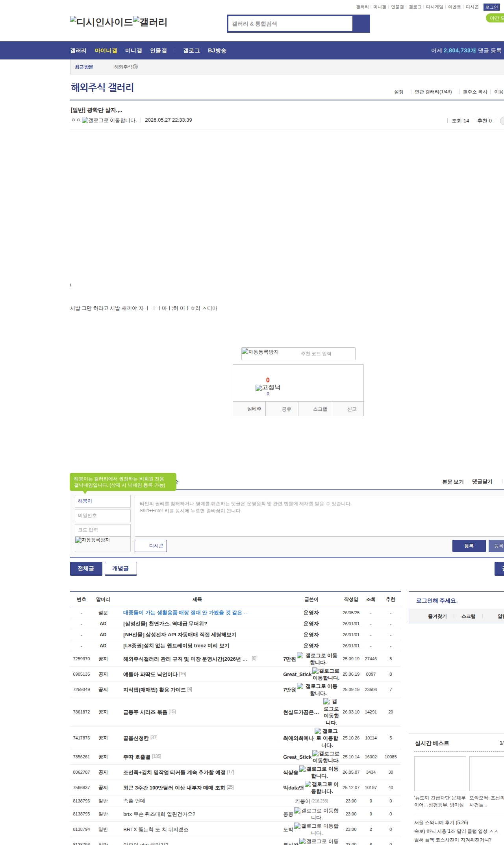Click 즐겨찾기 in login box

pyautogui.click(x=437, y=616)
